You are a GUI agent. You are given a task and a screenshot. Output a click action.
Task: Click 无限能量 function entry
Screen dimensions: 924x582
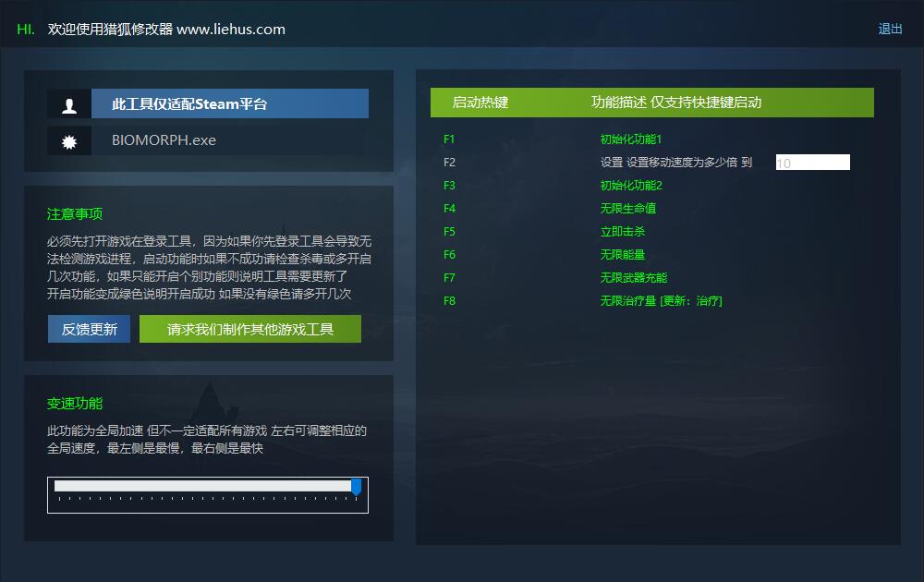622,254
